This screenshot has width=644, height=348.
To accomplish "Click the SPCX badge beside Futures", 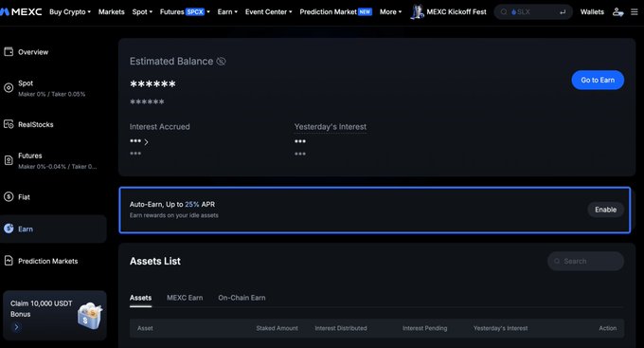I will tap(195, 12).
